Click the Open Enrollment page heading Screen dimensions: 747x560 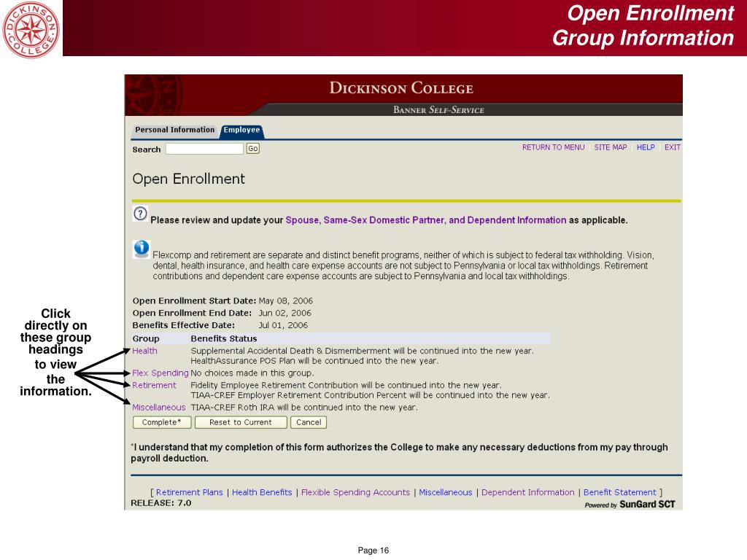(x=188, y=179)
